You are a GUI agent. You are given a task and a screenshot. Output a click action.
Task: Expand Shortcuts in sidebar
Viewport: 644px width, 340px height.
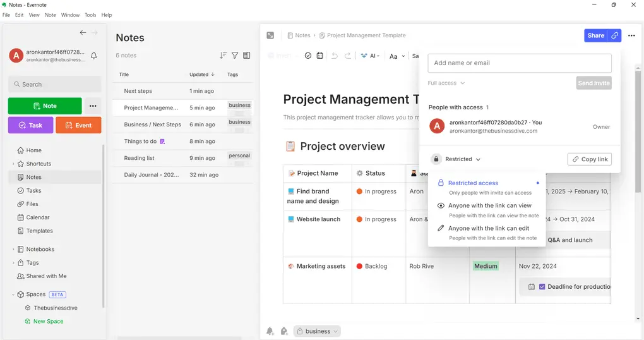[13, 164]
